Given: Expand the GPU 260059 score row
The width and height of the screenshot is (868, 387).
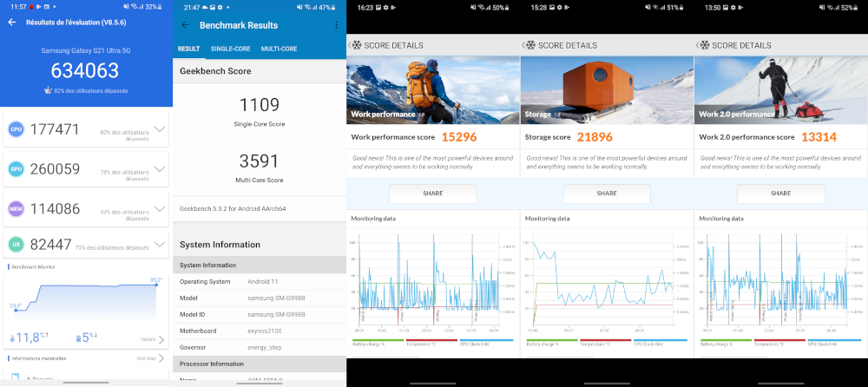Looking at the screenshot, I should [160, 169].
